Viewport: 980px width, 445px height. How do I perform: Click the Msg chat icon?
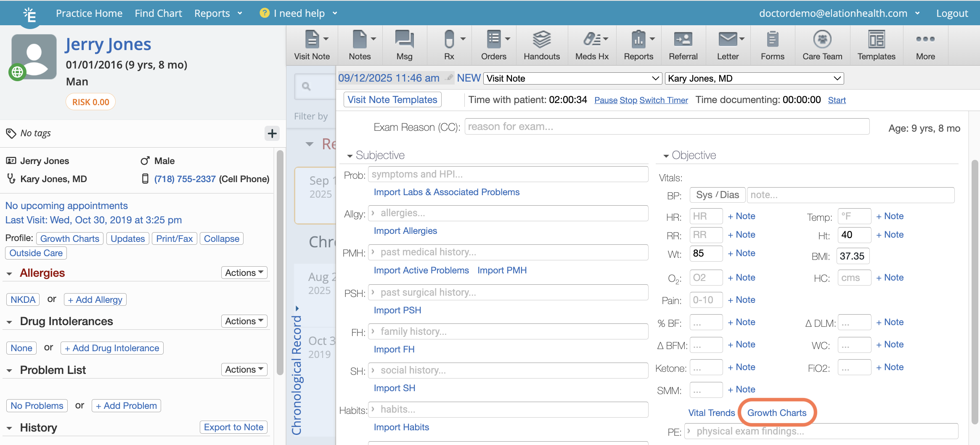tap(404, 40)
